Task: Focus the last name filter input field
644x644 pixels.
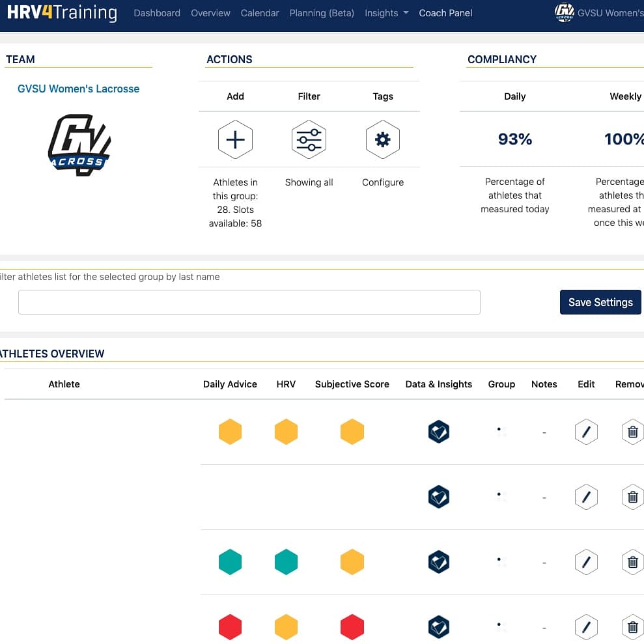Action: [x=249, y=302]
